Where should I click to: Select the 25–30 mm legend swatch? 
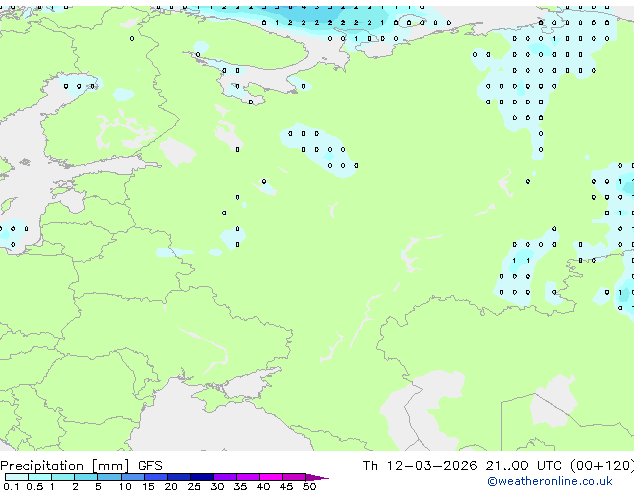tap(201, 477)
